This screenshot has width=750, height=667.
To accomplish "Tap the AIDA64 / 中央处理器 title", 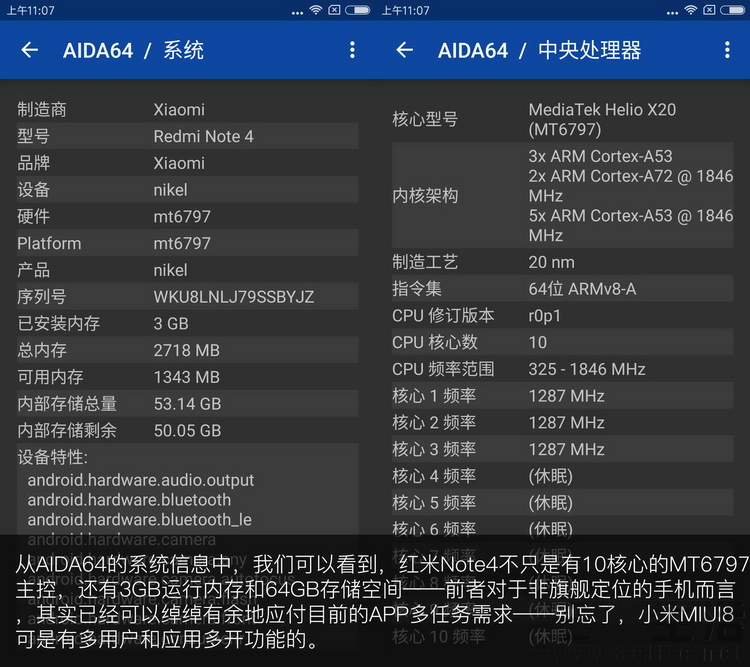I will [540, 50].
